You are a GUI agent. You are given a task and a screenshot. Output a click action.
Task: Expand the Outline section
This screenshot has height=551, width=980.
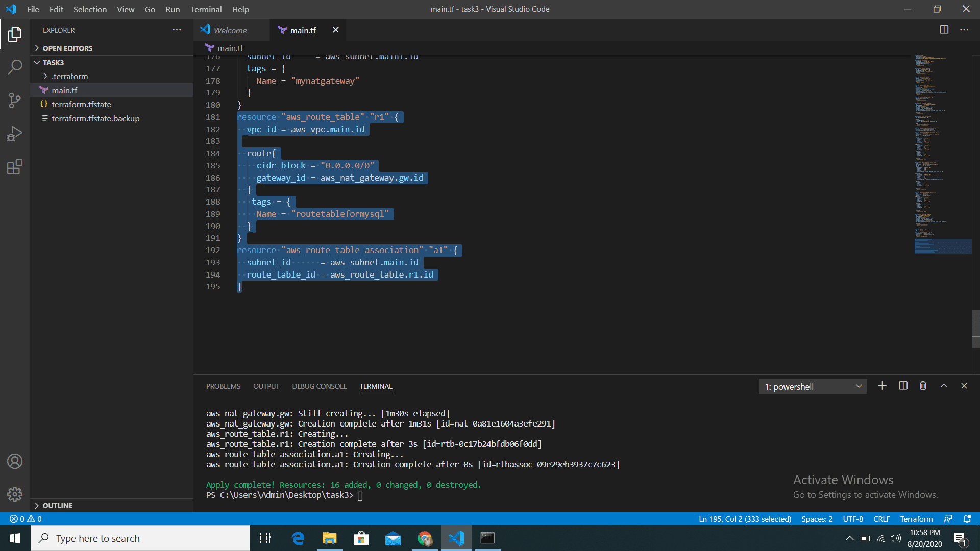(58, 505)
